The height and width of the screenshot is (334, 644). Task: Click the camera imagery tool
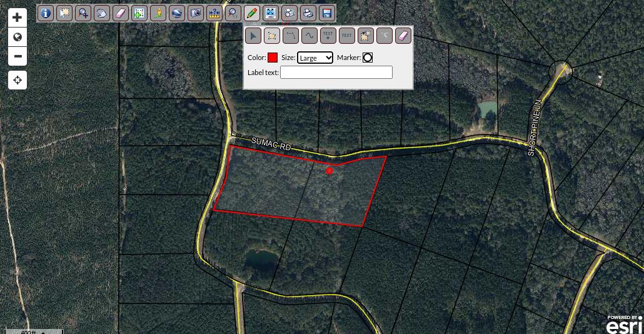point(196,13)
